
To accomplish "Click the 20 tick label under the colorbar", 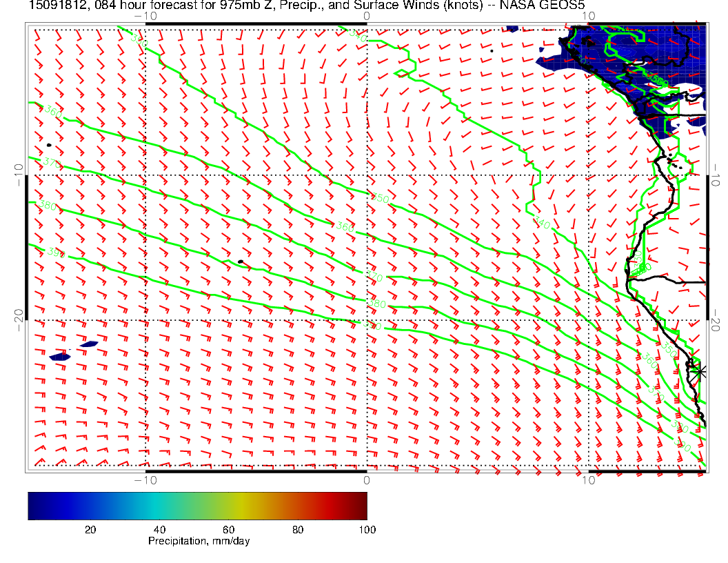I will tap(90, 529).
